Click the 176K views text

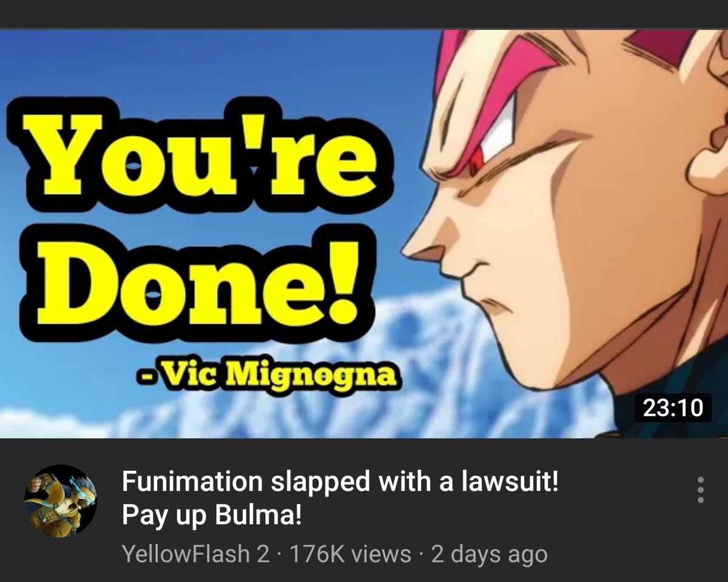[x=351, y=553]
